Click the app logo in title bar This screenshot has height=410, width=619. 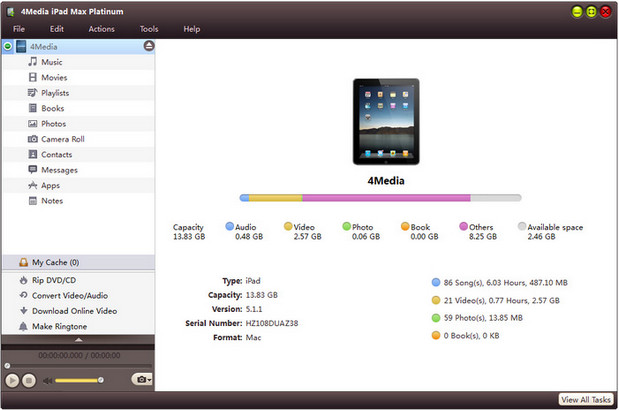tap(11, 11)
